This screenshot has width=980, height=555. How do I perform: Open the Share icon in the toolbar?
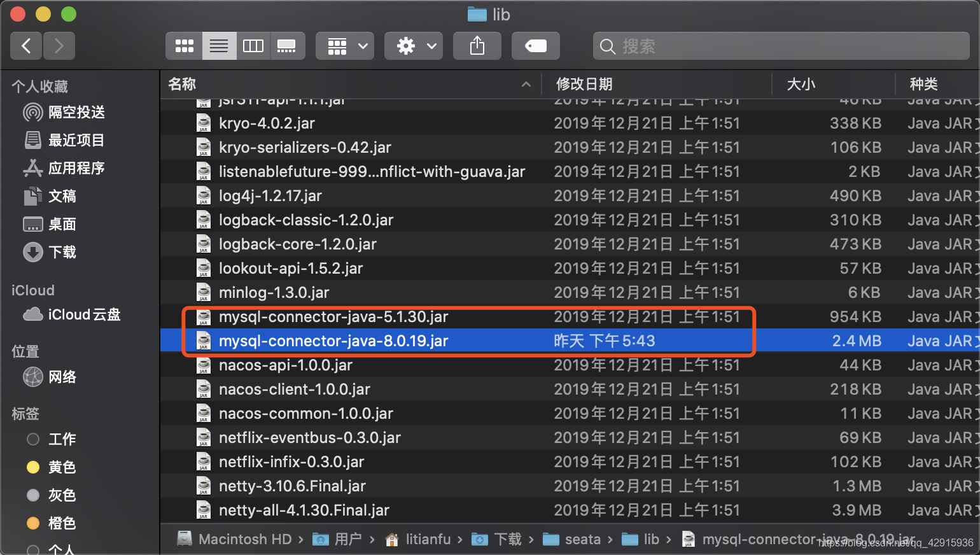(x=477, y=45)
